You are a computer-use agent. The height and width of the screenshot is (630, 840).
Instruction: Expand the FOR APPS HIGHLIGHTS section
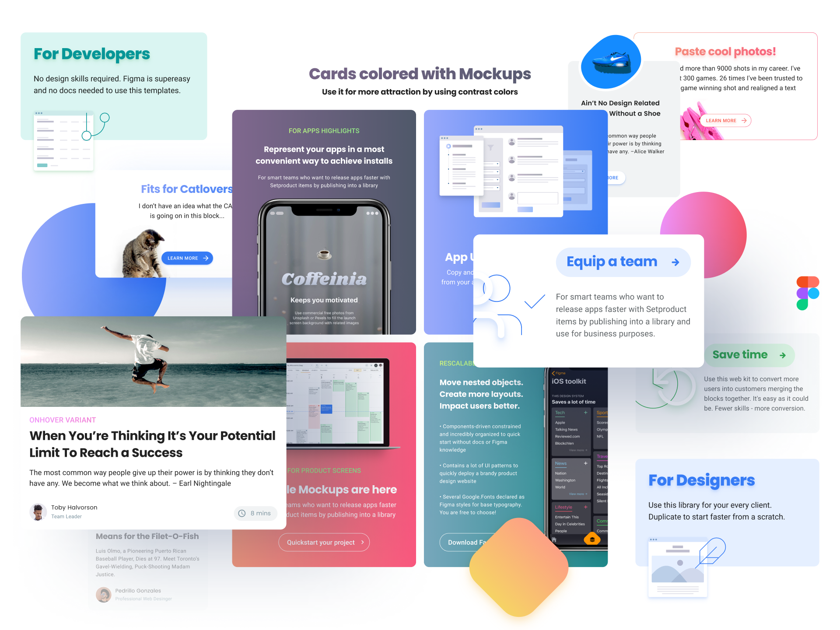coord(325,130)
